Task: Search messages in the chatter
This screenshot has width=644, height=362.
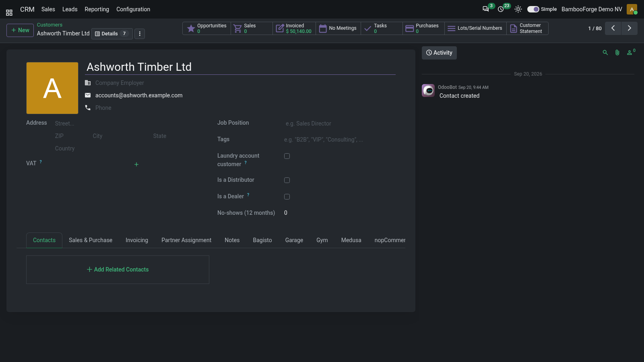Action: (x=605, y=53)
